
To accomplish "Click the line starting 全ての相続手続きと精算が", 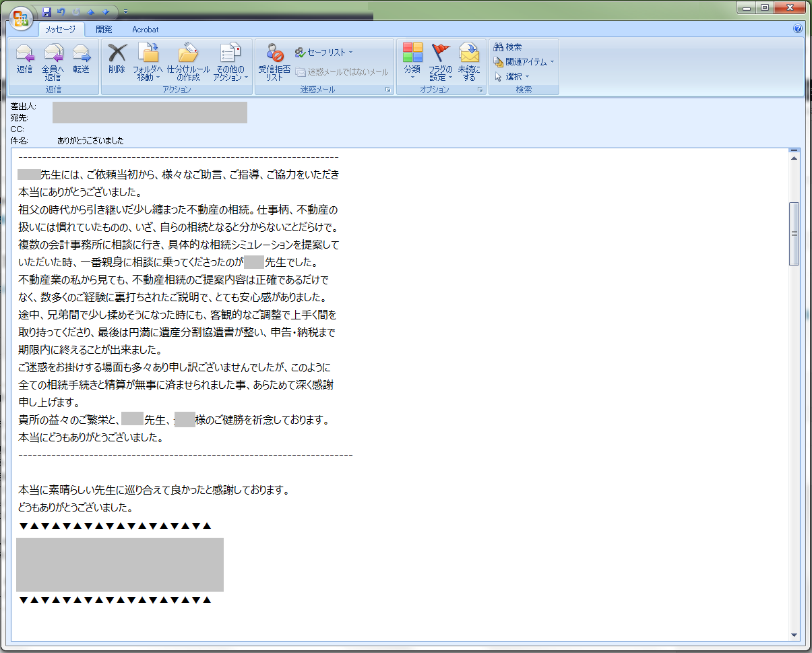I will (x=176, y=385).
